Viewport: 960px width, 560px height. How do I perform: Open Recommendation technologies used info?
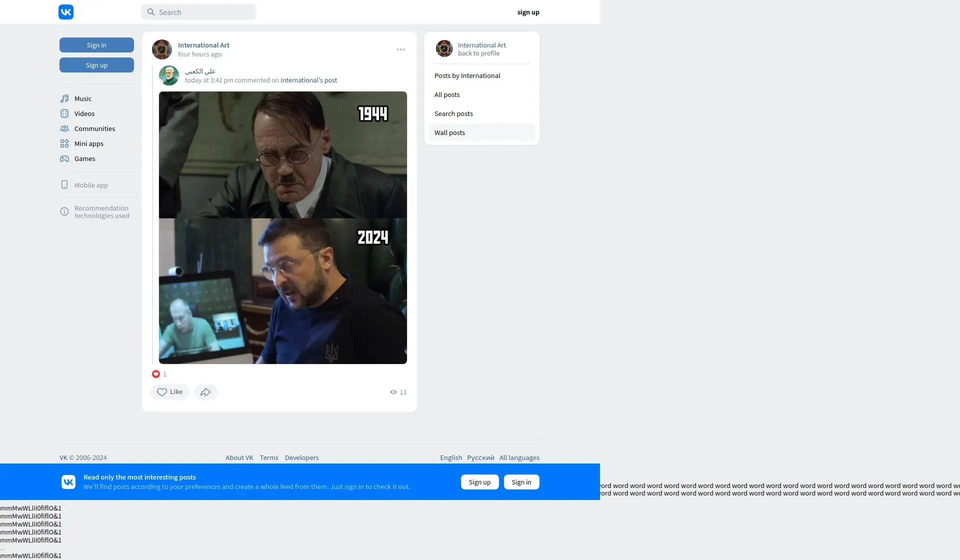pos(101,212)
